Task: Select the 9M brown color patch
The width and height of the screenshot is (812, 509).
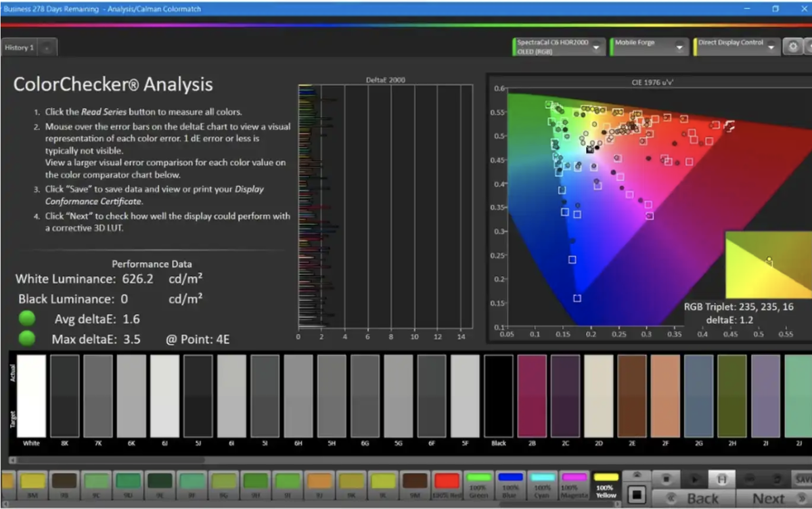Action: (x=414, y=485)
